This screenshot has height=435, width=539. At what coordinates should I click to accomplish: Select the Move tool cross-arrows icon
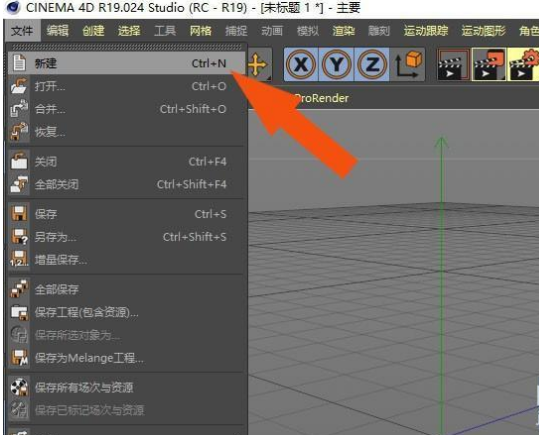(258, 64)
